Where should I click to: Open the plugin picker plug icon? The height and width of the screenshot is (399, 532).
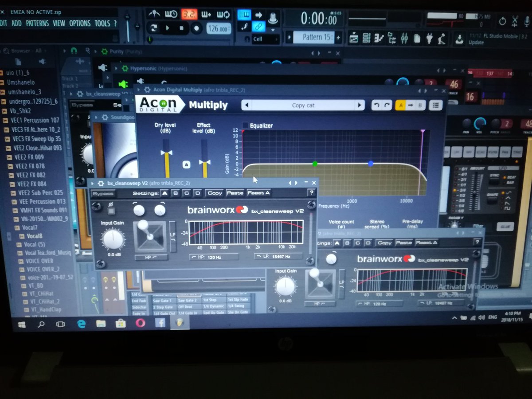click(x=429, y=39)
